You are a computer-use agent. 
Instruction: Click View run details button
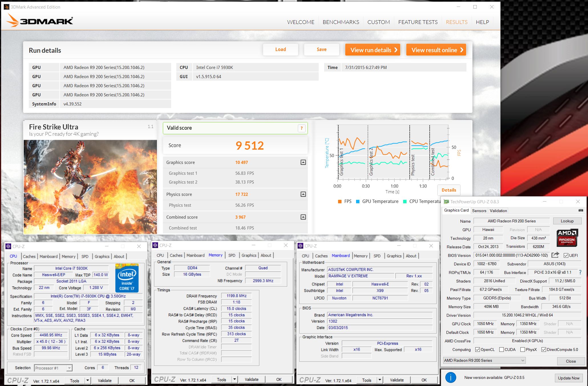click(x=373, y=50)
